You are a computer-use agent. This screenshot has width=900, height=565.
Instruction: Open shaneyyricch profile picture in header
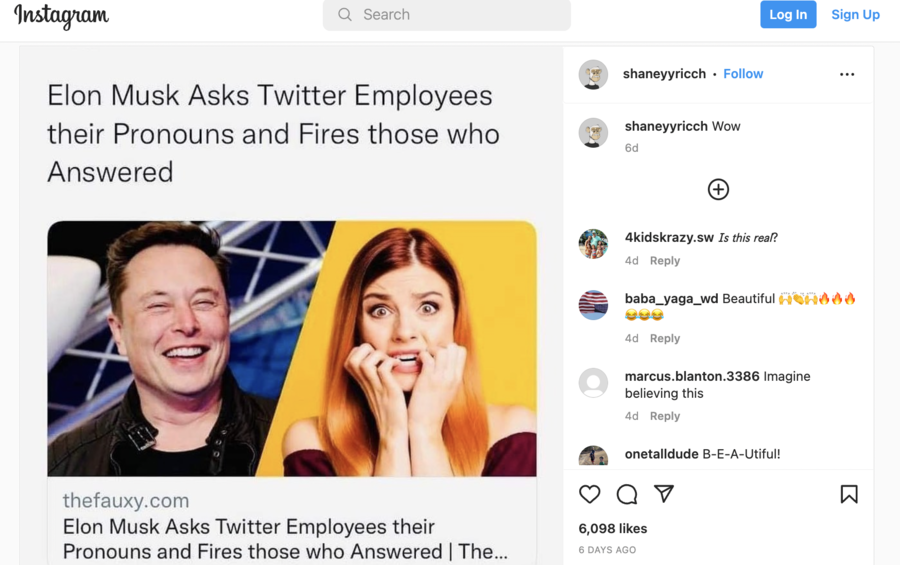coord(593,74)
